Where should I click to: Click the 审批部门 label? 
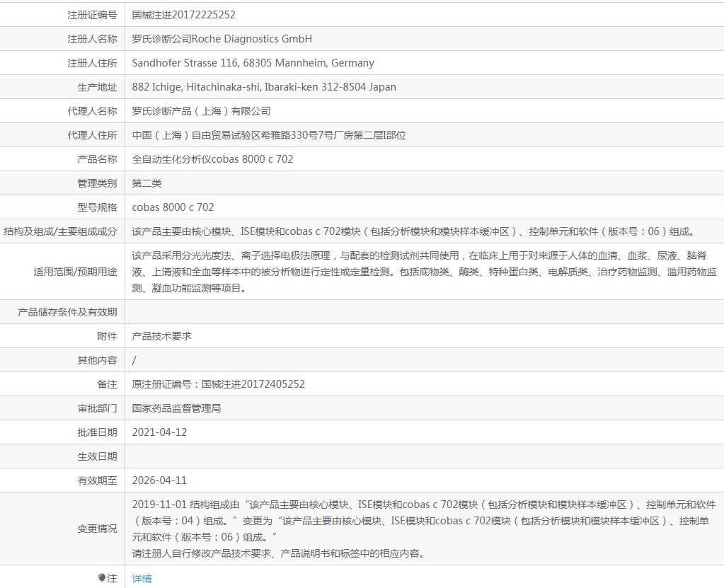[x=98, y=408]
